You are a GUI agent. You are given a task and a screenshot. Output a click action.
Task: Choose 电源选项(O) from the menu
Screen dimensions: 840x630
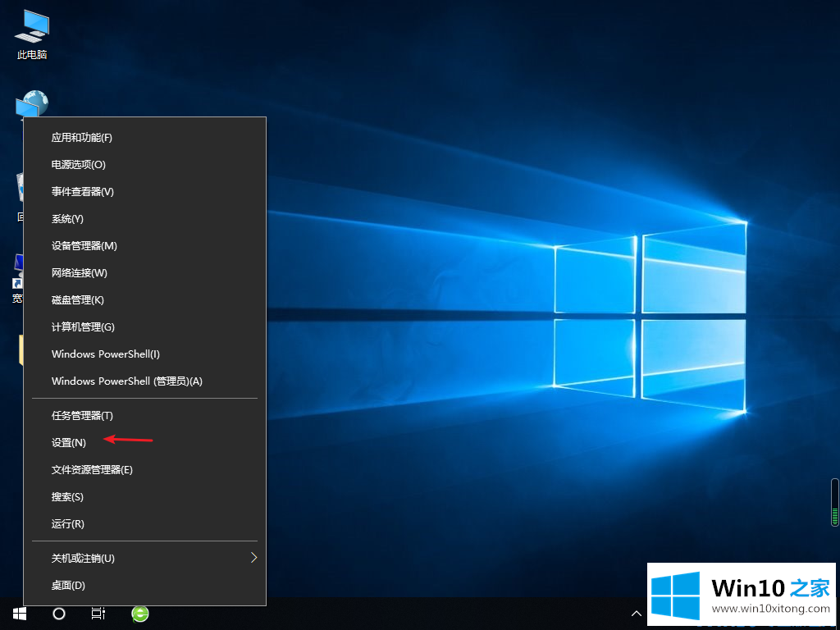144,164
